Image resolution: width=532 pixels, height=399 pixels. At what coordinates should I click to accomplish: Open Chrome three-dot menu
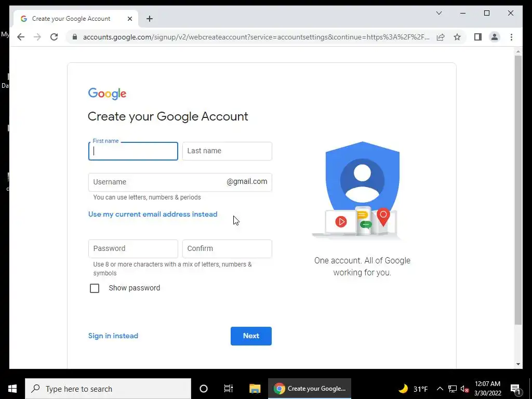(x=511, y=37)
